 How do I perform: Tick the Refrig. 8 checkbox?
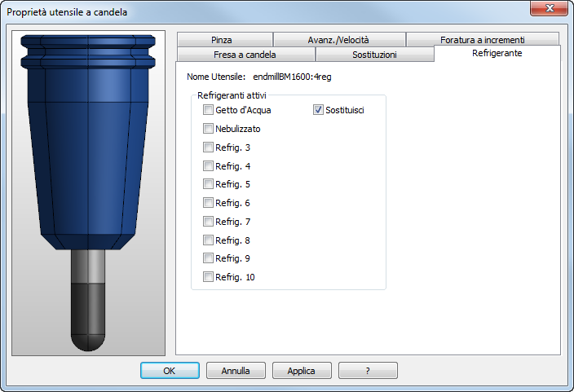(x=208, y=240)
